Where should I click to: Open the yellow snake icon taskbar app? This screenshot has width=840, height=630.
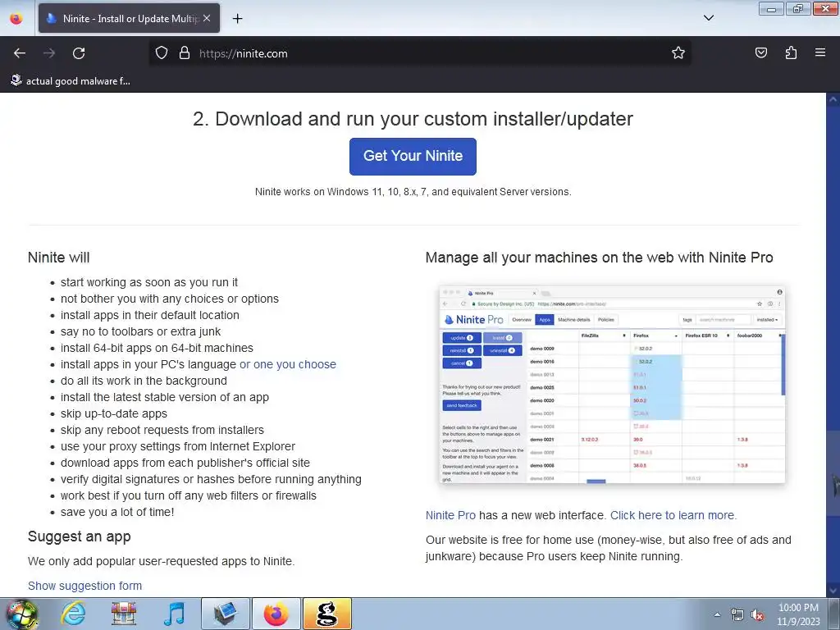coord(327,614)
